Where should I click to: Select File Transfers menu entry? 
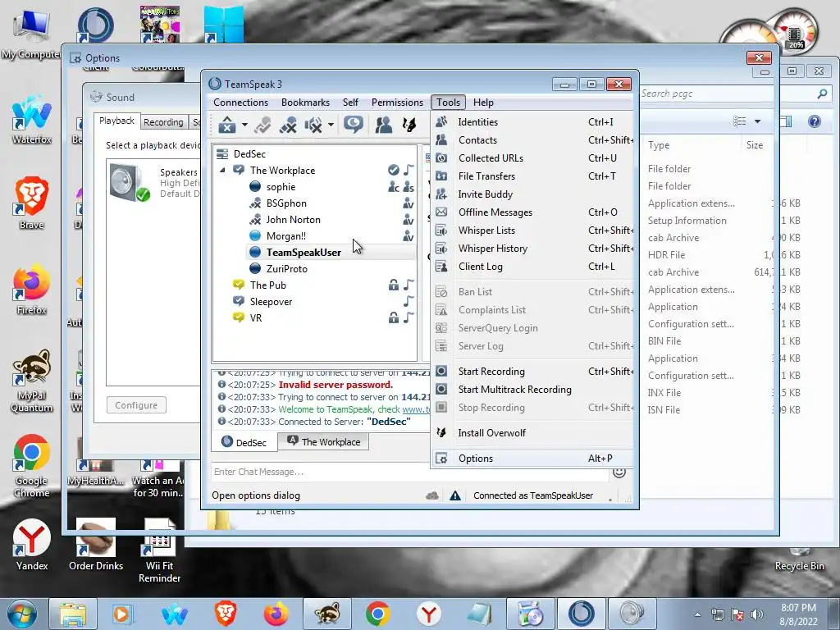(x=532, y=176)
